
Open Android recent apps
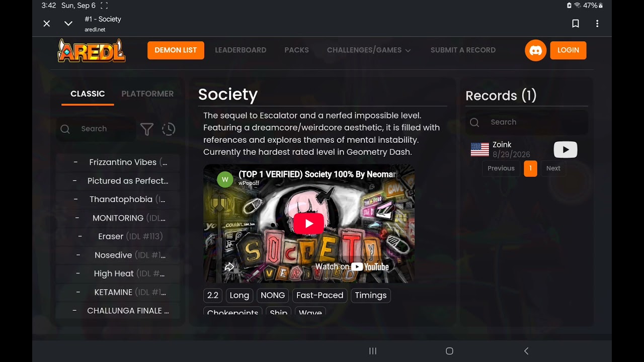pos(373,351)
